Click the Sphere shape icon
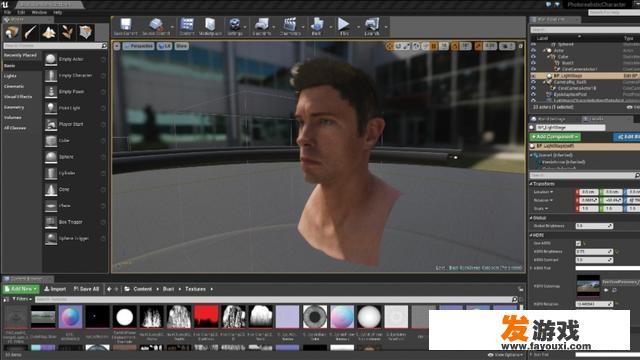Viewport: 640px width, 360px height. tap(51, 157)
